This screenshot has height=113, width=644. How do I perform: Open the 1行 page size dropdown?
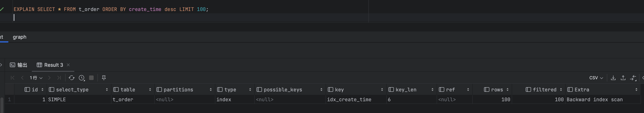coord(36,78)
